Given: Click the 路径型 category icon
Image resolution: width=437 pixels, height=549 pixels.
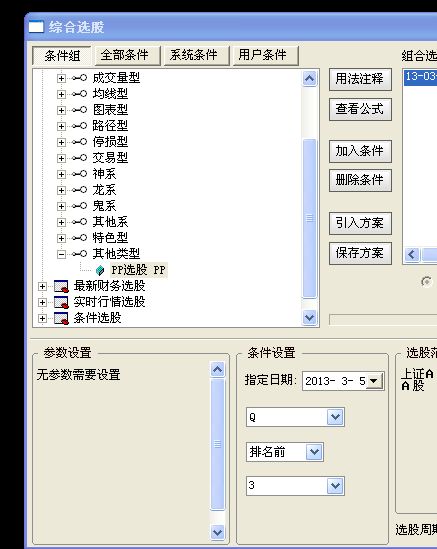Looking at the screenshot, I should coord(79,126).
